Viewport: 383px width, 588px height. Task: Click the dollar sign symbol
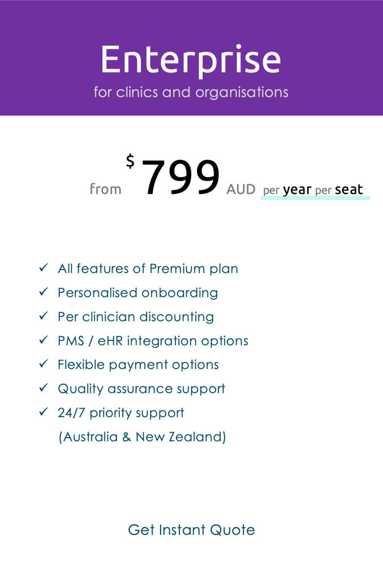click(130, 161)
